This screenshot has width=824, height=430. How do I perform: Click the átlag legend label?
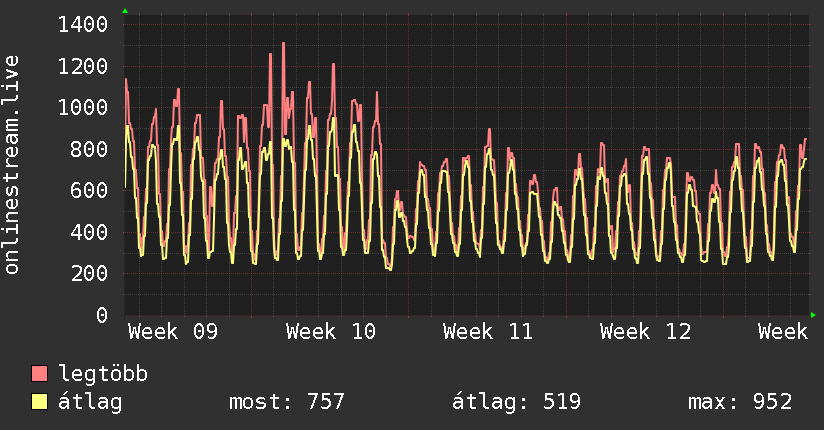coord(90,402)
